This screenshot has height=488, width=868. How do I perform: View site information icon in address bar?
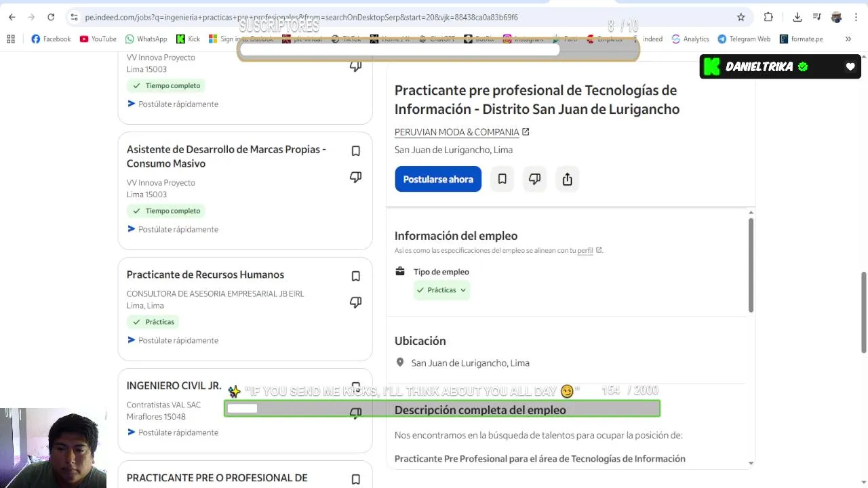coord(75,17)
